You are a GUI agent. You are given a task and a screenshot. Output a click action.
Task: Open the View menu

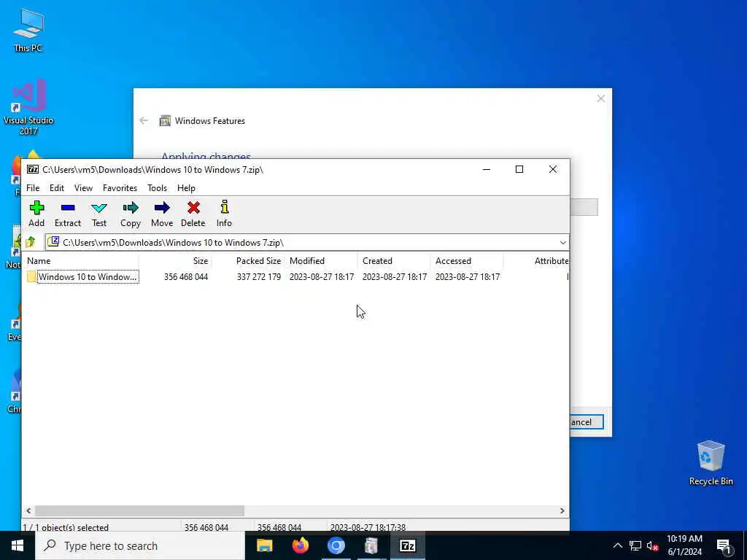pos(83,188)
